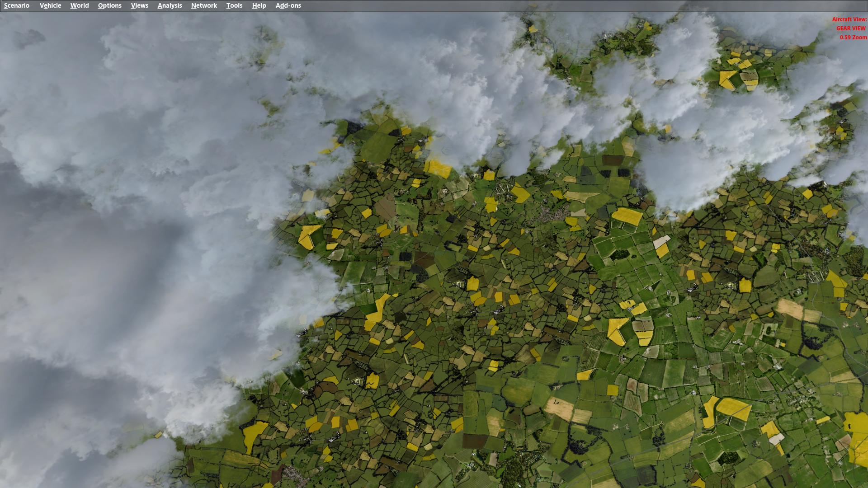
Task: Click the '0.59 Zoom' indicator text
Action: pos(853,38)
